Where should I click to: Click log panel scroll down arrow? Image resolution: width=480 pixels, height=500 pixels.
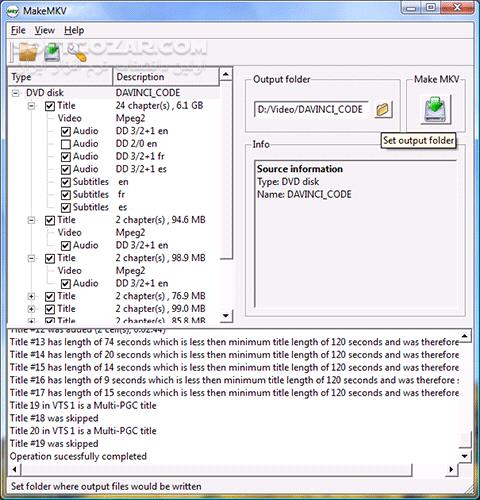coord(465,456)
